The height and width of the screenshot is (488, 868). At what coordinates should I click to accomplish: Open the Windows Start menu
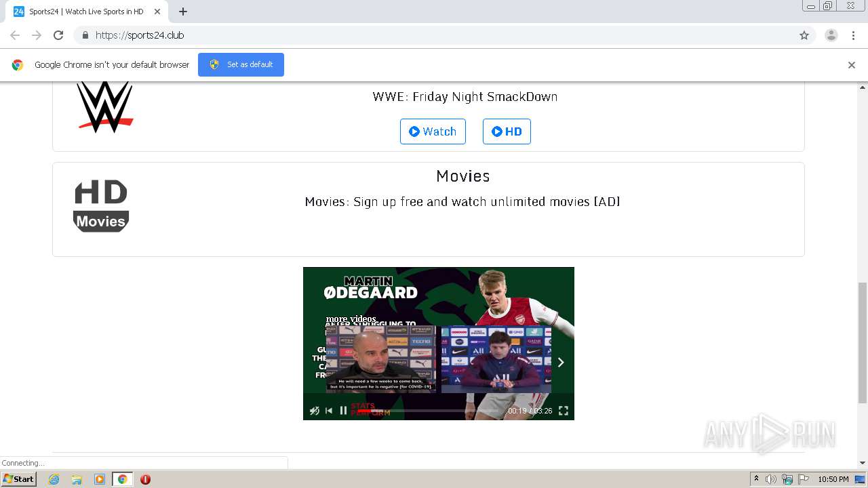coord(19,479)
